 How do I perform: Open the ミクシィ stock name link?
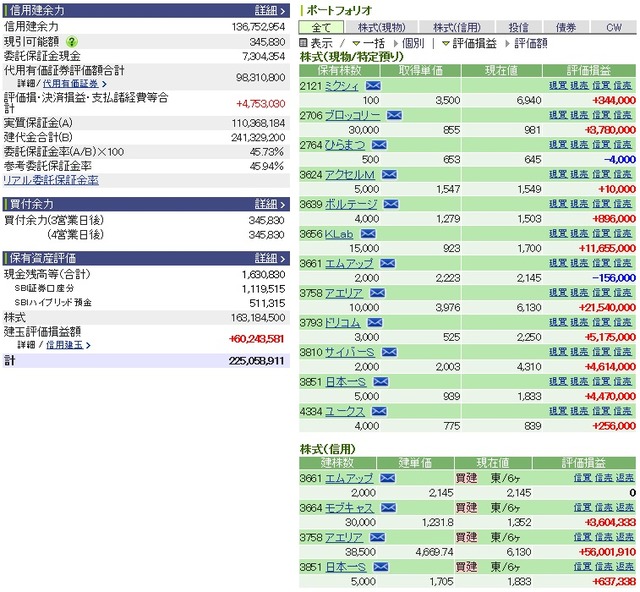pyautogui.click(x=342, y=86)
